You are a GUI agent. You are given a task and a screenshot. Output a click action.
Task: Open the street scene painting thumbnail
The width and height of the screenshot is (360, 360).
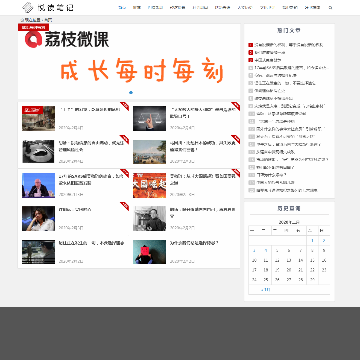(x=38, y=118)
